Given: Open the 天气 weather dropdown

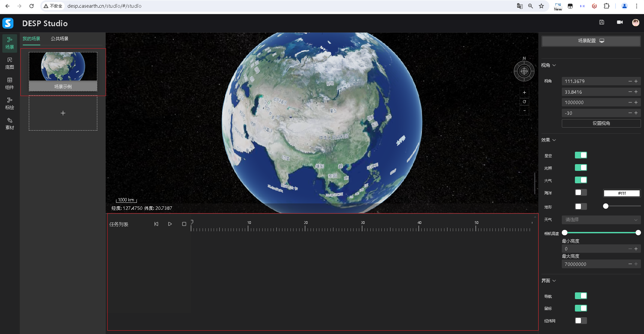Looking at the screenshot, I should coord(601,220).
